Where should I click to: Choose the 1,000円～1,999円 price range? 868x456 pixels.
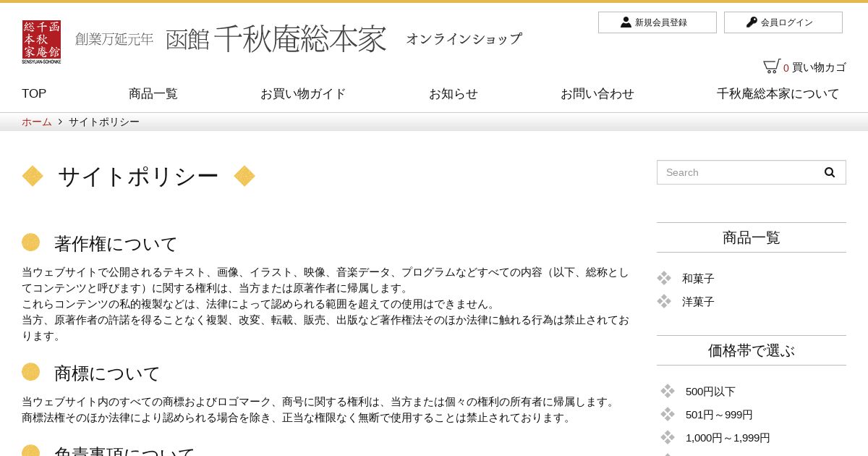pos(728,438)
